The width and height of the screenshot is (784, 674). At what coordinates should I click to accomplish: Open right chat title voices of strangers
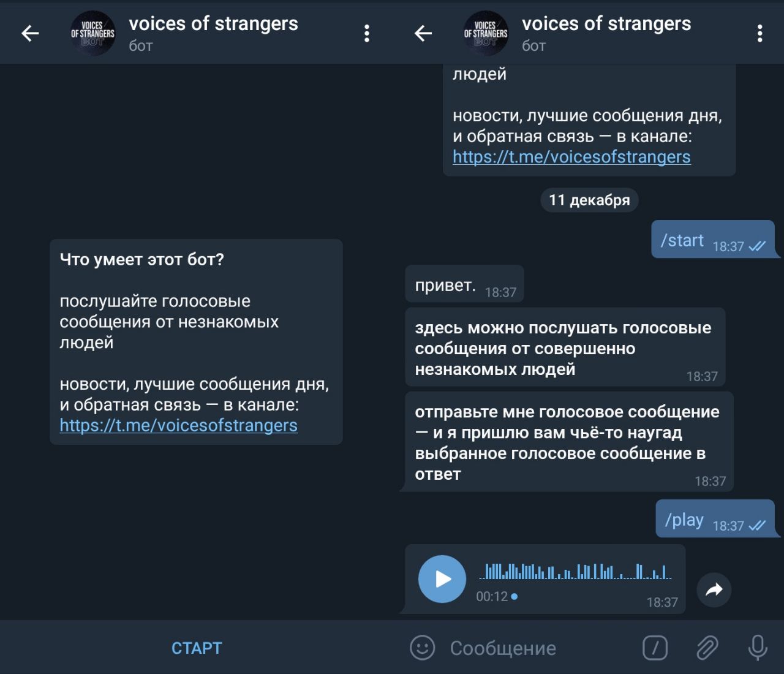(x=606, y=24)
